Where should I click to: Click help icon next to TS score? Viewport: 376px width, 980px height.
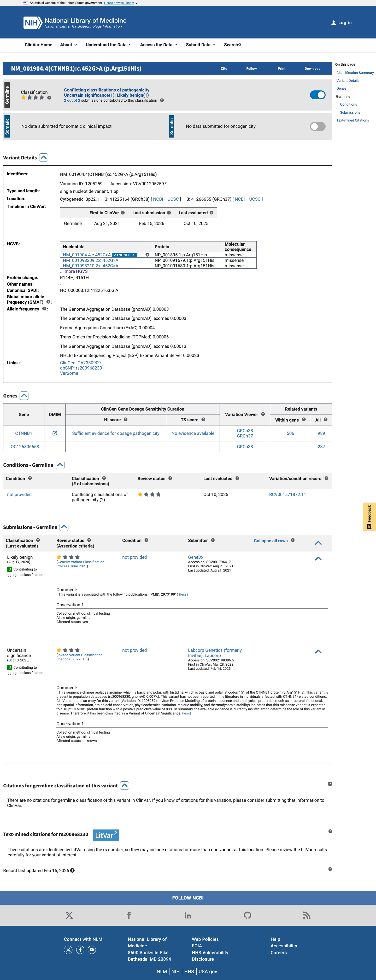pyautogui.click(x=203, y=419)
